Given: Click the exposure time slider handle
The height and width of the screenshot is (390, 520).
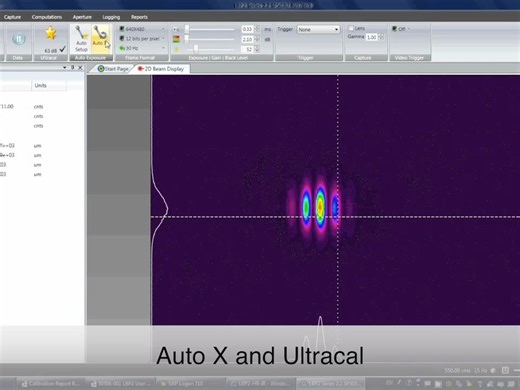Looking at the screenshot, I should 187,29.
